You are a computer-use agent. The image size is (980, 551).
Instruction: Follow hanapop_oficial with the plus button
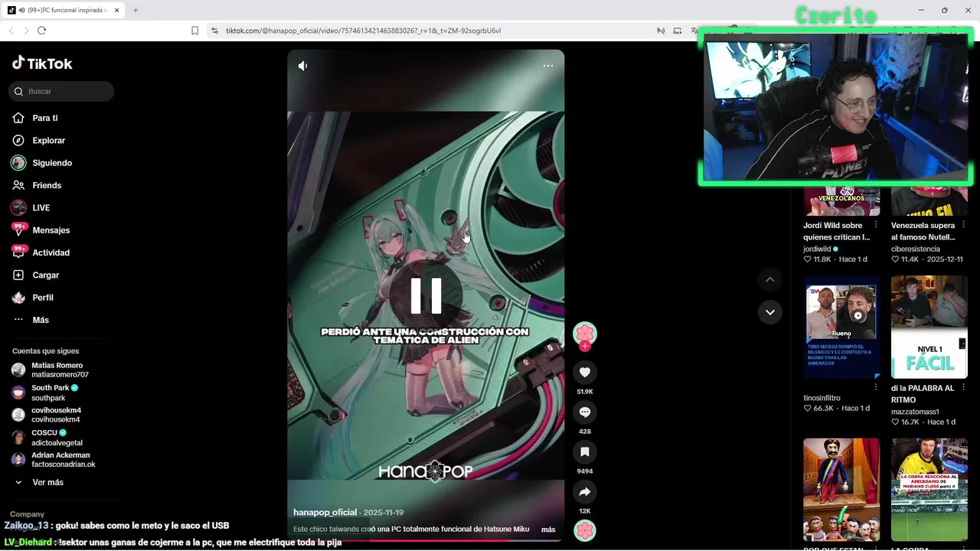tap(585, 347)
